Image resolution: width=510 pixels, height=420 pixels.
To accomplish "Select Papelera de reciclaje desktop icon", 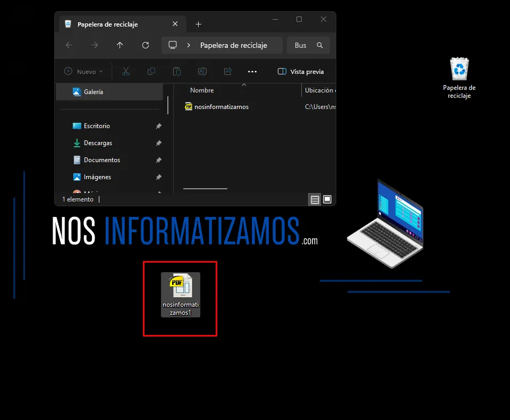I will 459,78.
